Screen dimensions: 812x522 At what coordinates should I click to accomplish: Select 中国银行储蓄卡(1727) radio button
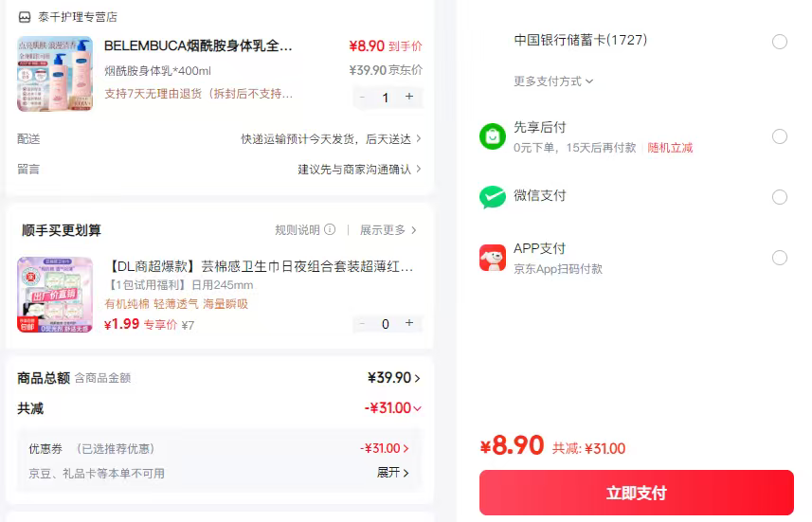click(x=780, y=42)
